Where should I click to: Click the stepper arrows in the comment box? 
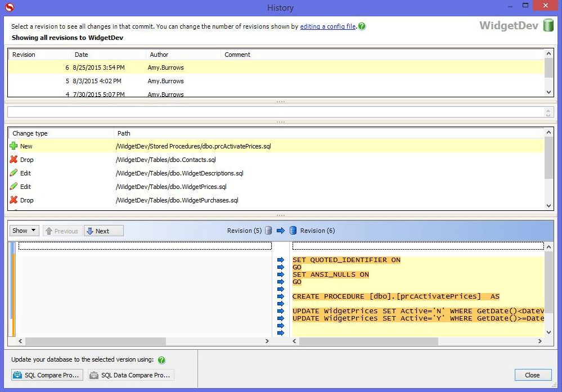(548, 112)
